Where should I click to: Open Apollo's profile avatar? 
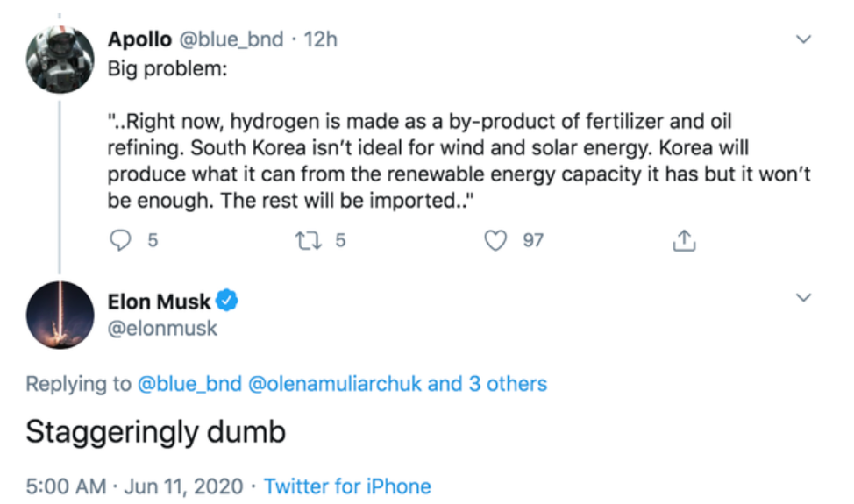pos(60,58)
